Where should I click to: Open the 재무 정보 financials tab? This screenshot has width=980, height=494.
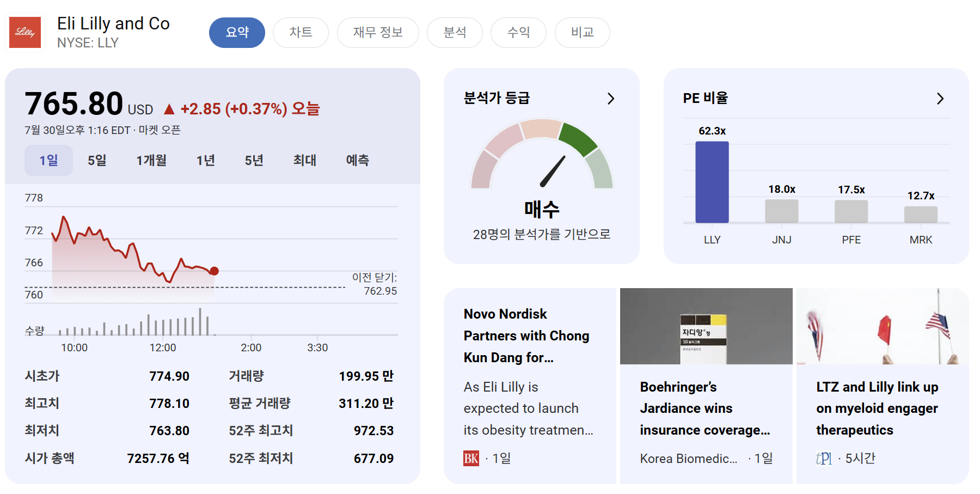pyautogui.click(x=378, y=33)
